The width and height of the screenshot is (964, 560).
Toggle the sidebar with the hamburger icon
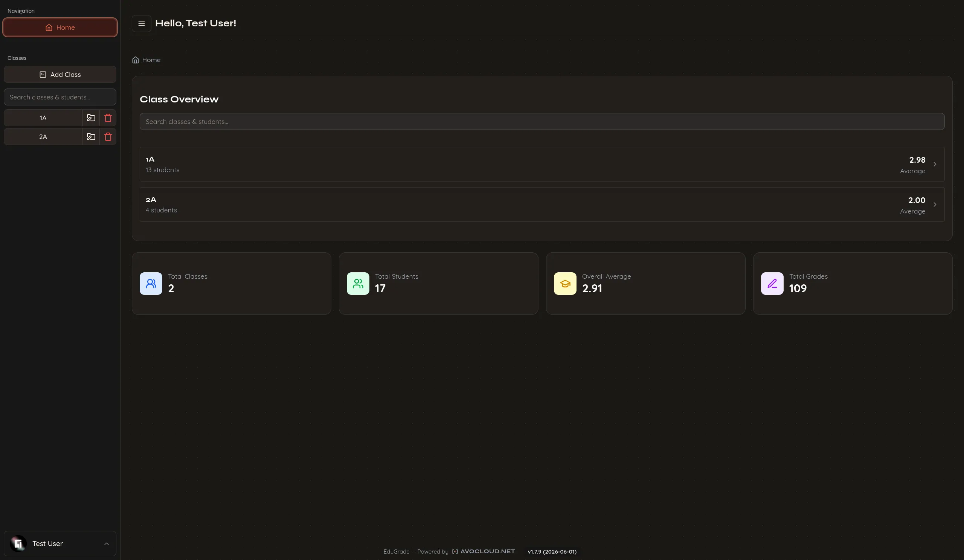point(141,24)
